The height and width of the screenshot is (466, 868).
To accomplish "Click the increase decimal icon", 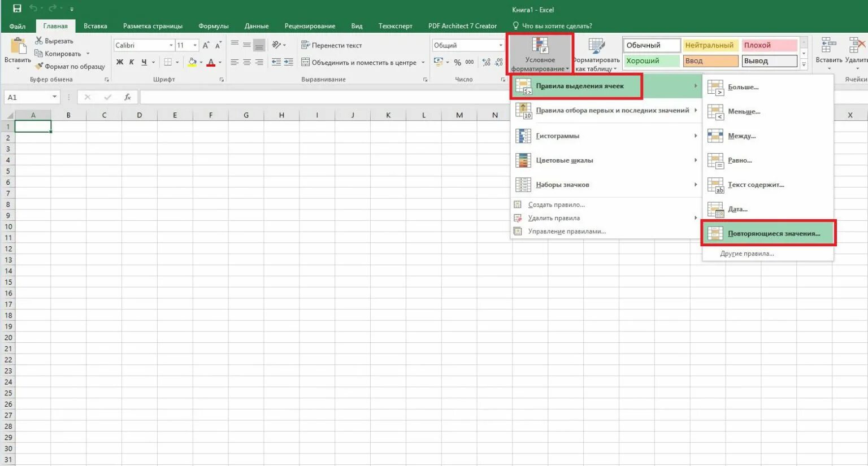I will 487,62.
